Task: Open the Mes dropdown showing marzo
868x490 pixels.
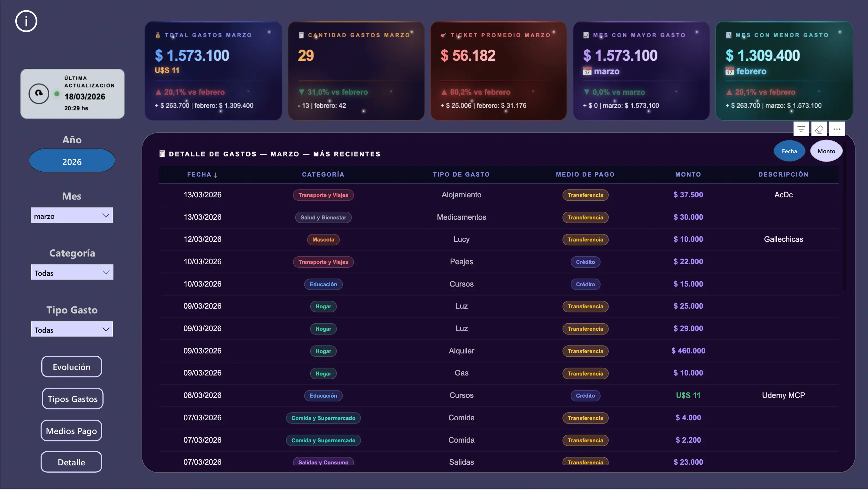Action: [x=72, y=216]
